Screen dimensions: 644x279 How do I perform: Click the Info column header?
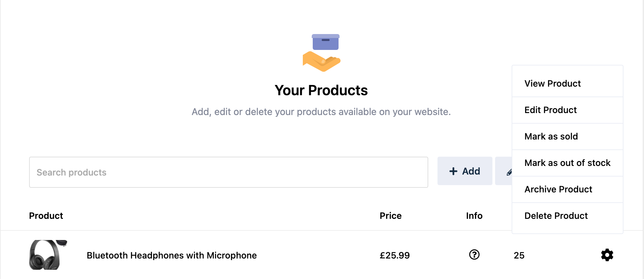tap(474, 216)
